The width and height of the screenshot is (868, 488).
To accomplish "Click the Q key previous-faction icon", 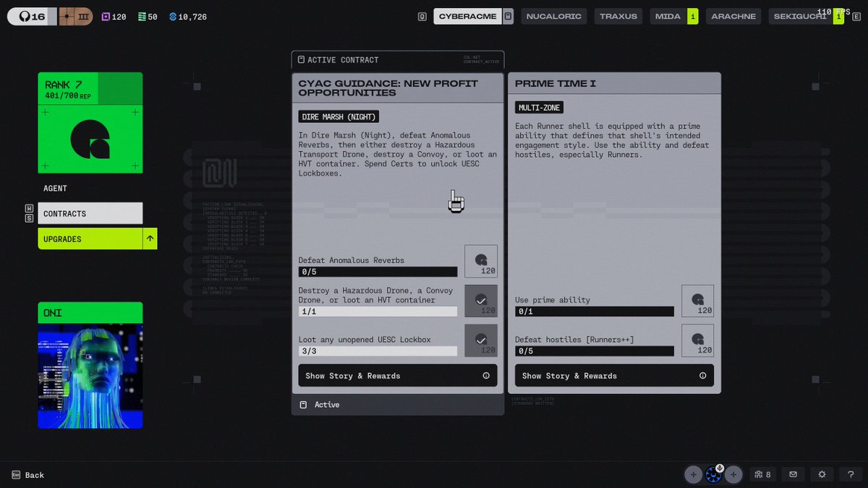I will click(422, 17).
